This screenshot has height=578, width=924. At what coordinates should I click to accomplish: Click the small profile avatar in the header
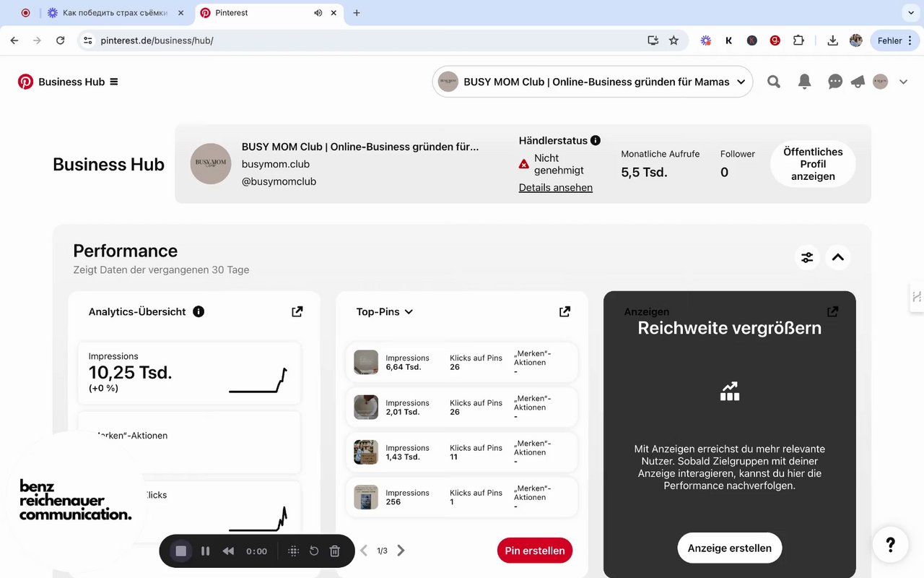pyautogui.click(x=880, y=82)
